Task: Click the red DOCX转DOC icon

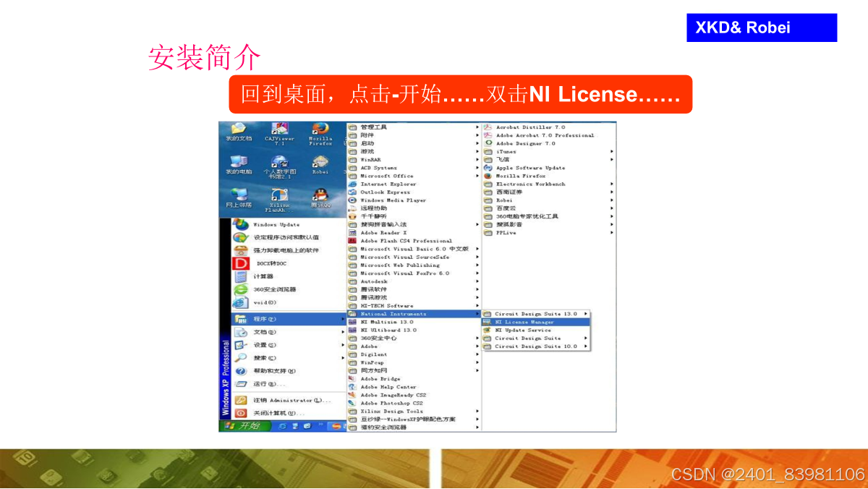Action: click(240, 263)
